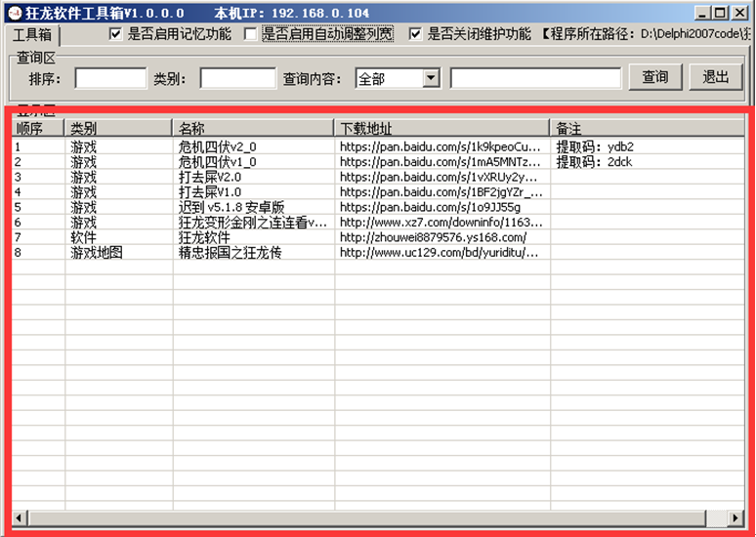Click the zhouwei8879576.ys168.com address cell

(x=442, y=237)
